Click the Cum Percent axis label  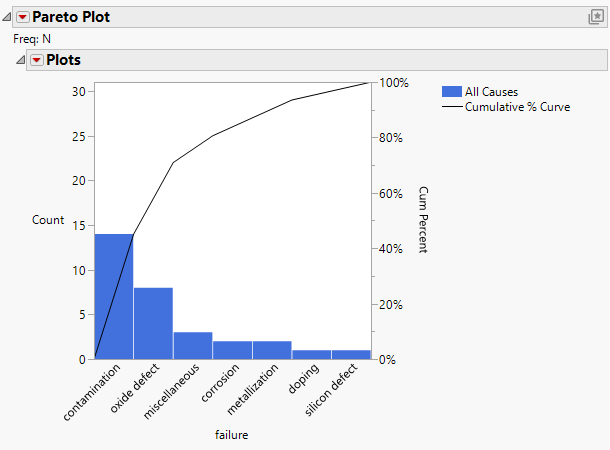point(423,220)
